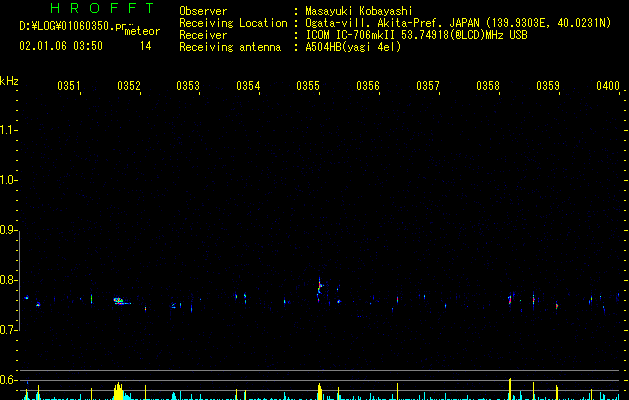Click the meteor count value 14

coord(146,46)
